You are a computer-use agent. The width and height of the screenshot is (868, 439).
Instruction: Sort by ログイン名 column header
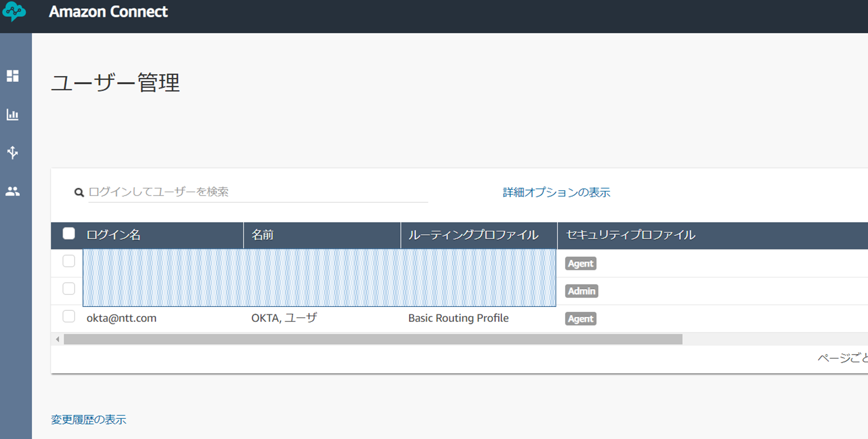113,235
